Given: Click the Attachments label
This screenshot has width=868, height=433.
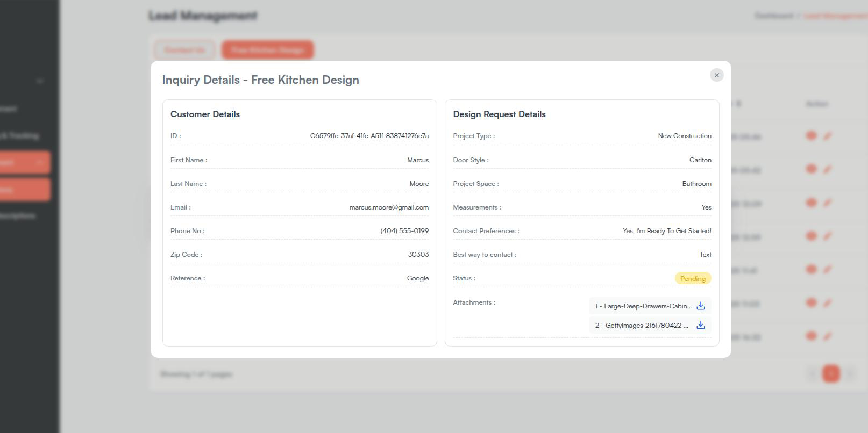Looking at the screenshot, I should tap(474, 302).
